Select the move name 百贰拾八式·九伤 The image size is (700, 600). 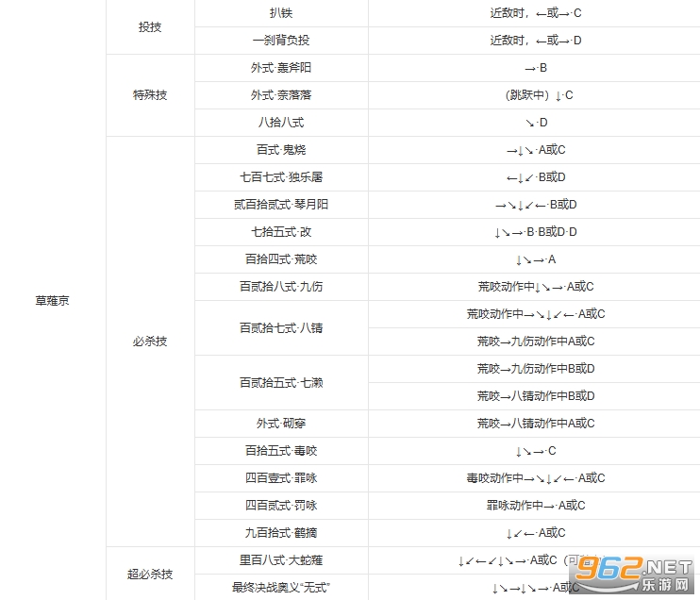pos(281,286)
